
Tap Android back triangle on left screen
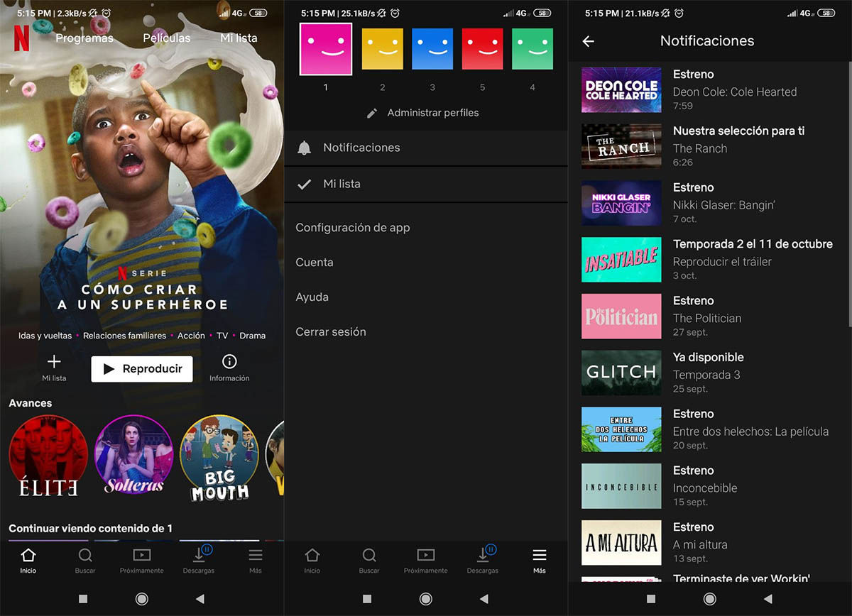200,599
